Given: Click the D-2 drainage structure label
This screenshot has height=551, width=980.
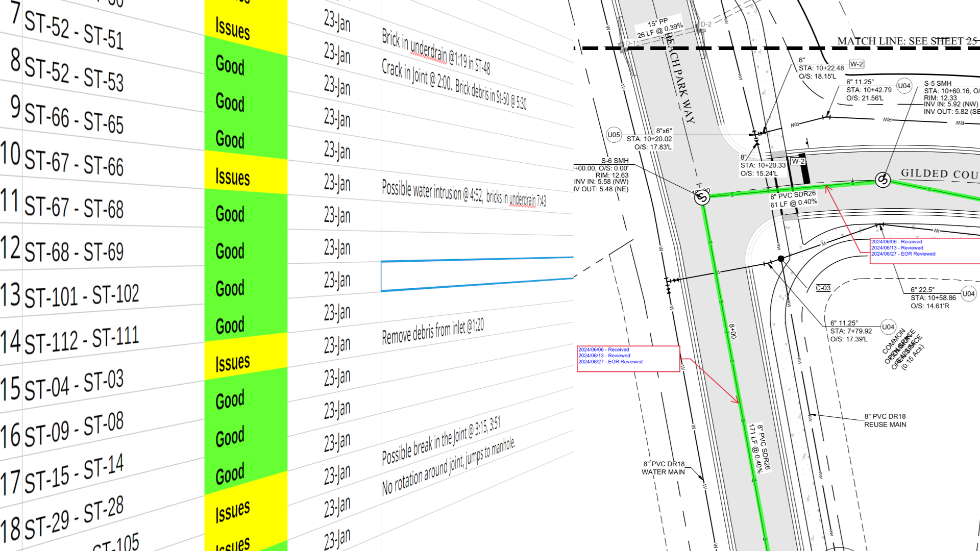Looking at the screenshot, I should tap(705, 24).
